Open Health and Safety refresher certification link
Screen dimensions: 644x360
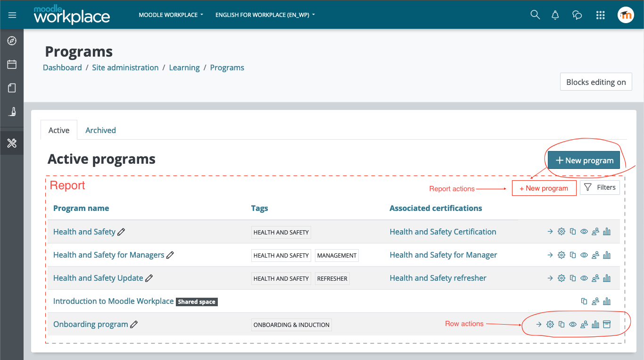pyautogui.click(x=438, y=278)
